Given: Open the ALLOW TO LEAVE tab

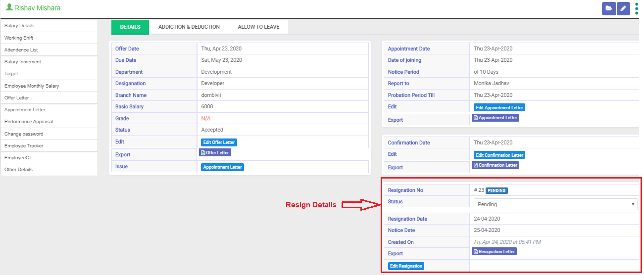Looking at the screenshot, I should point(258,27).
